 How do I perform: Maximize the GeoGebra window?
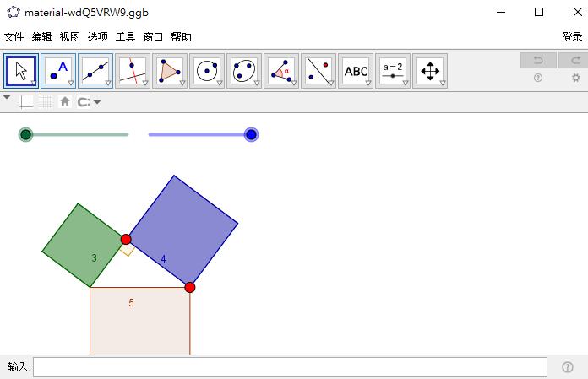pos(539,12)
